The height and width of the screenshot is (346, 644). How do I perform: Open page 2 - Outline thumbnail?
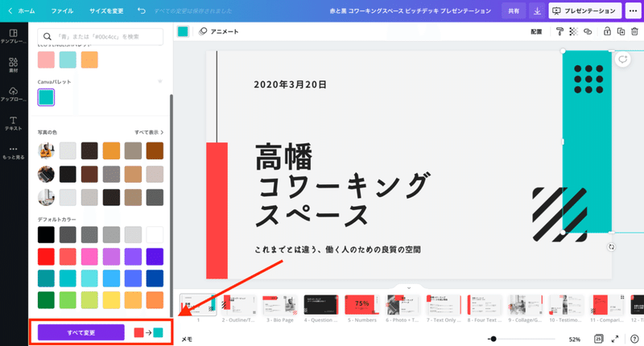point(239,305)
